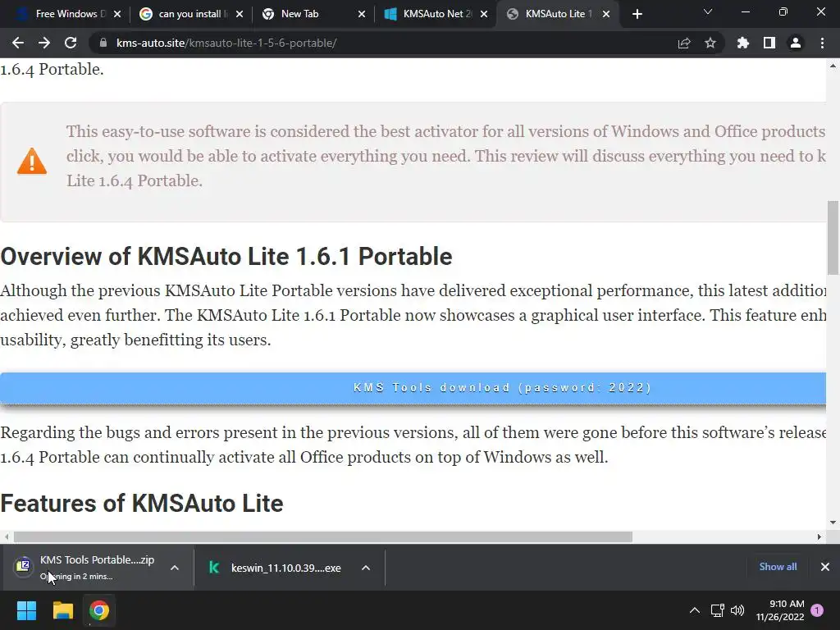Open the Chrome profile icon
This screenshot has width=840, height=630.
796,43
